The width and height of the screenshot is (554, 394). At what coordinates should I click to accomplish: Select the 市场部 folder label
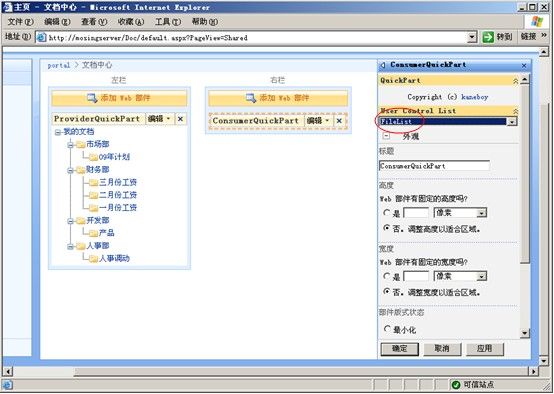(x=98, y=144)
